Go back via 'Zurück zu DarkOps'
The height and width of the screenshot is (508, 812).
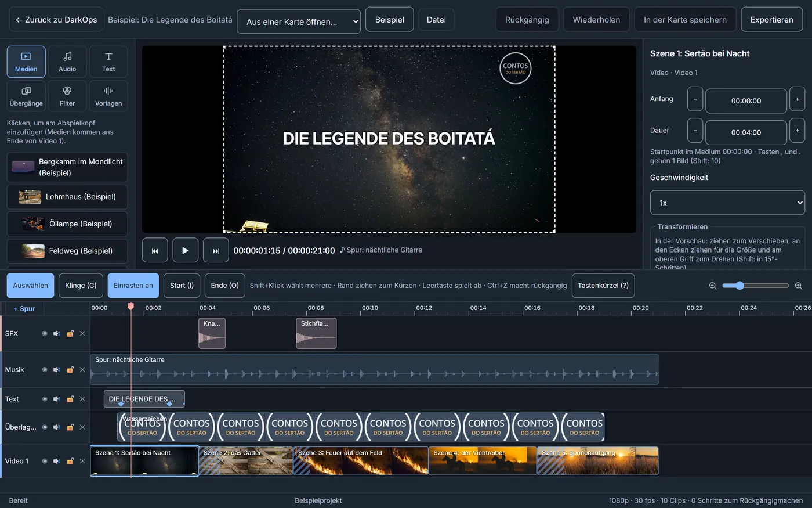(56, 20)
